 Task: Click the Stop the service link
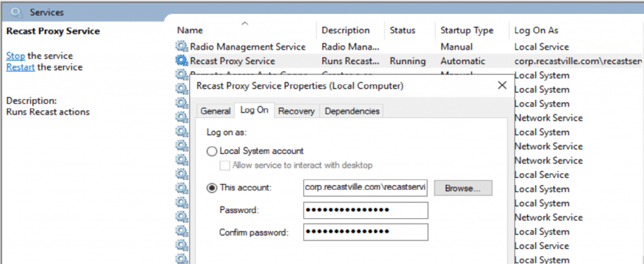tap(15, 56)
